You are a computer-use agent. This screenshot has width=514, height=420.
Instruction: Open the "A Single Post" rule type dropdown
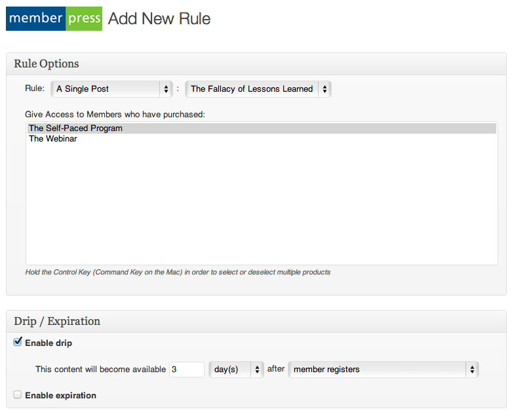[111, 89]
